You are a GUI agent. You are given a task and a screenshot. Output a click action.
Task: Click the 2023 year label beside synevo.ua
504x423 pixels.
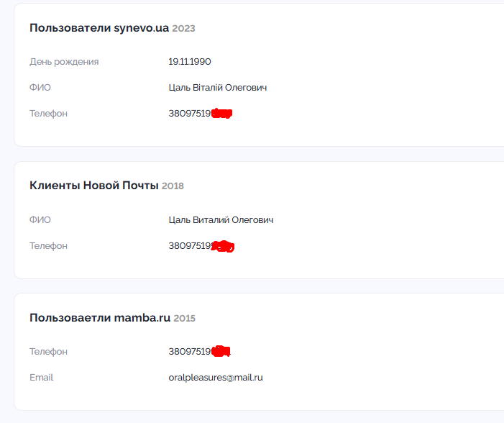tap(183, 29)
